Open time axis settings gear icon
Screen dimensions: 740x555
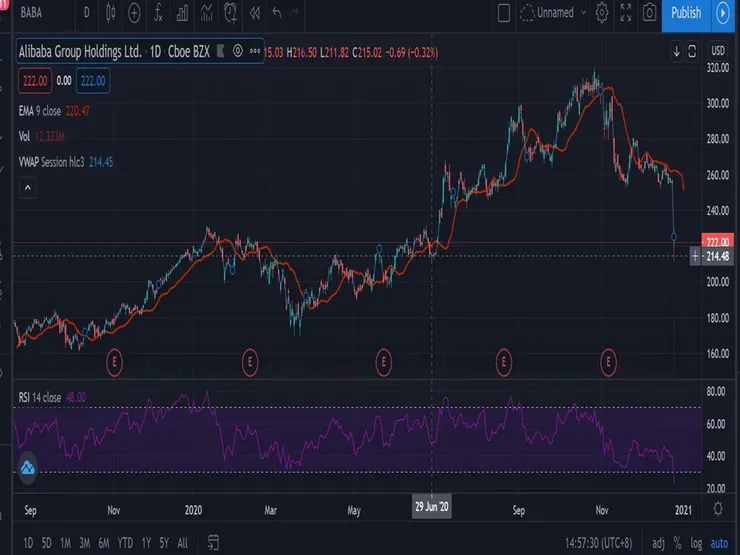718,509
